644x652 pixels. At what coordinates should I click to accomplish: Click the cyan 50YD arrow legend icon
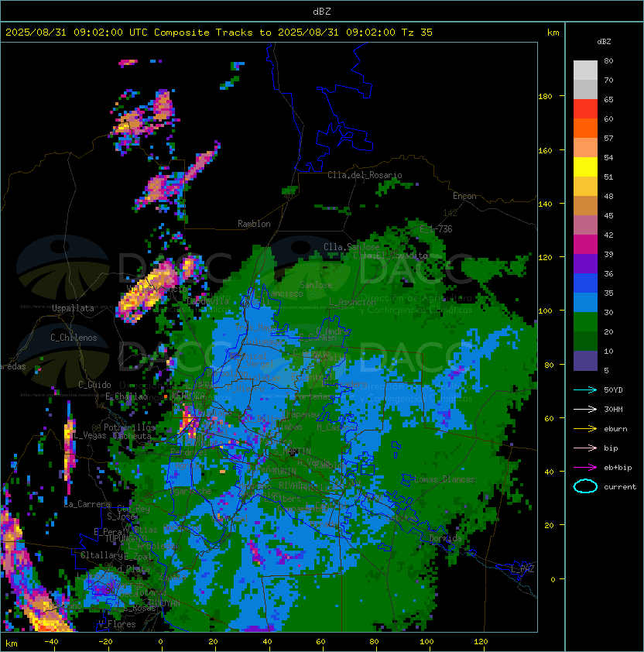point(585,389)
